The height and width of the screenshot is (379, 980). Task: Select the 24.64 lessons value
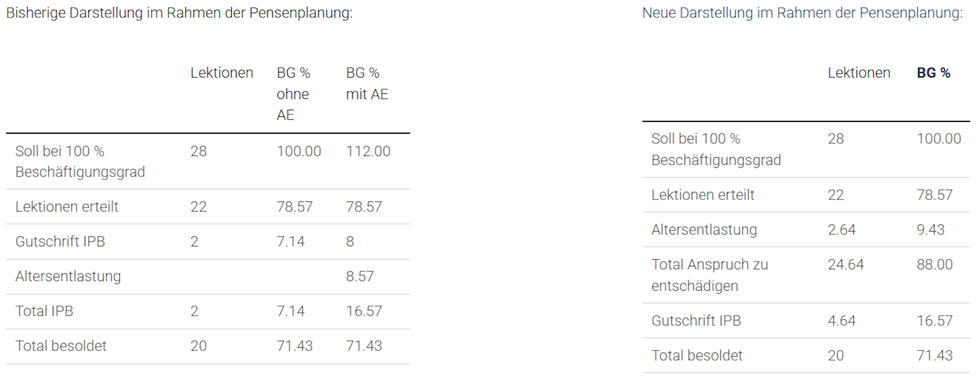[845, 264]
